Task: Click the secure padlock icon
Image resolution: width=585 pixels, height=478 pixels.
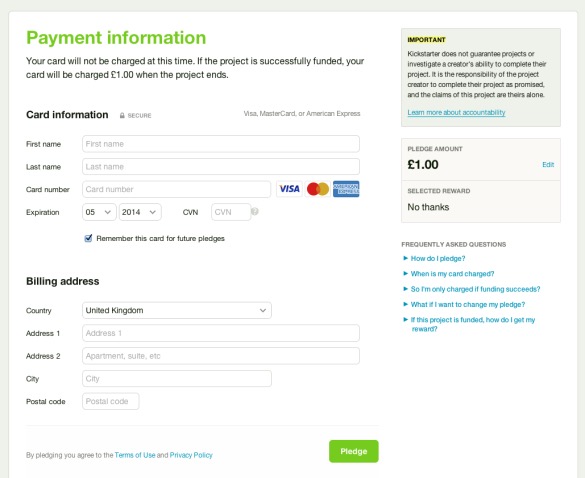Action: point(122,116)
